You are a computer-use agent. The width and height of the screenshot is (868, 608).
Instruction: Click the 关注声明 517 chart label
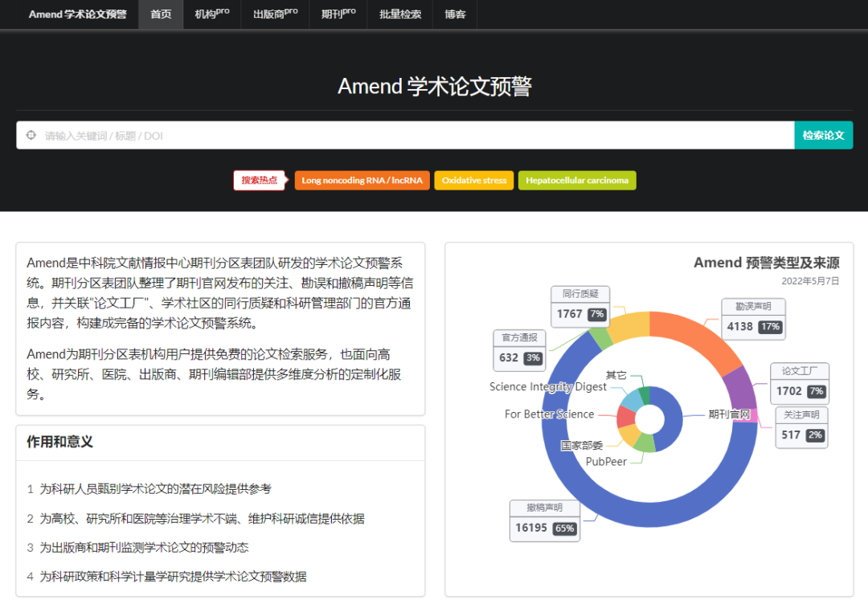tap(801, 427)
